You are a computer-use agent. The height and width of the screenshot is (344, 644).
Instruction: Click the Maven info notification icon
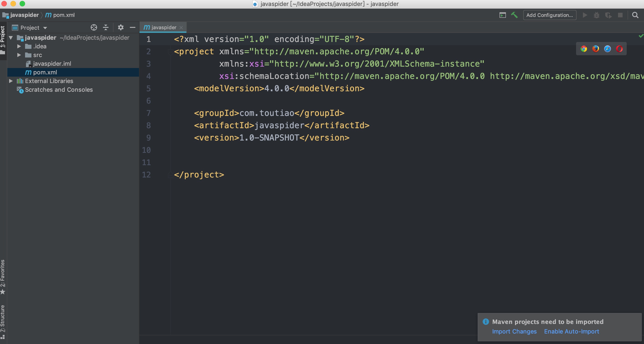coord(485,321)
